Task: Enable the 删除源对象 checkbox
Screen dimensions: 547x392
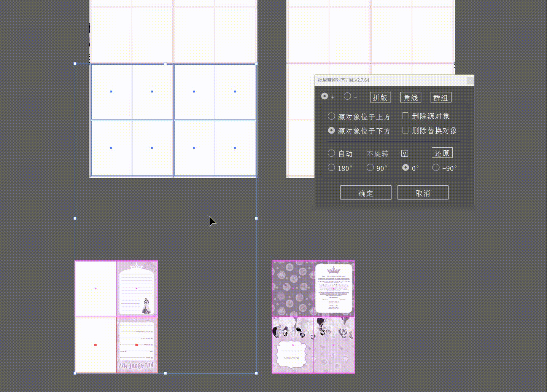Action: tap(405, 116)
